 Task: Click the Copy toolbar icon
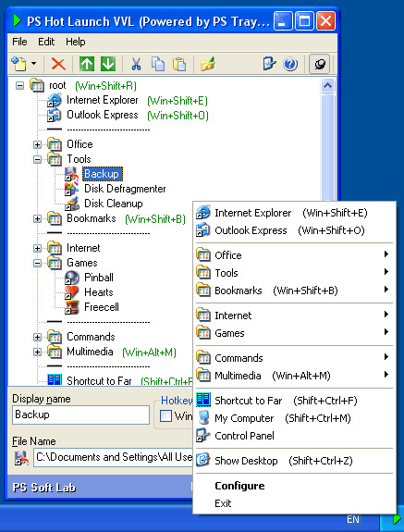point(157,64)
